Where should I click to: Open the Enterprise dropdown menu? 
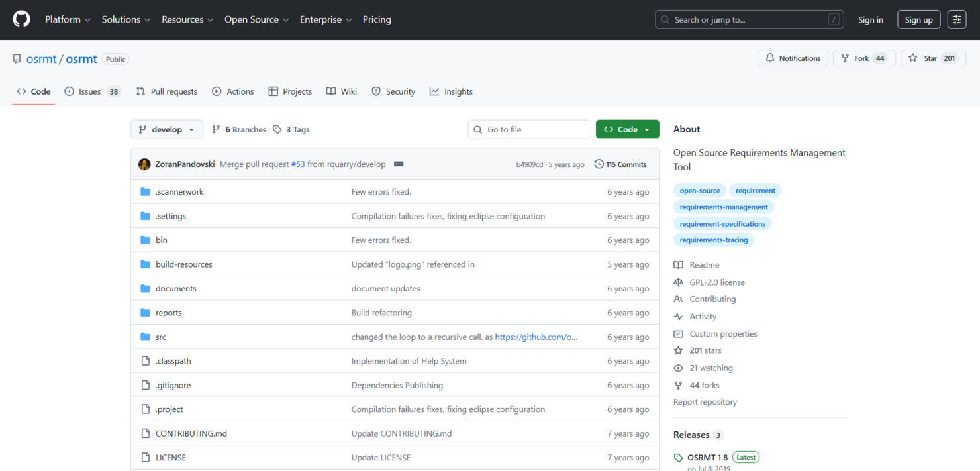click(x=326, y=20)
